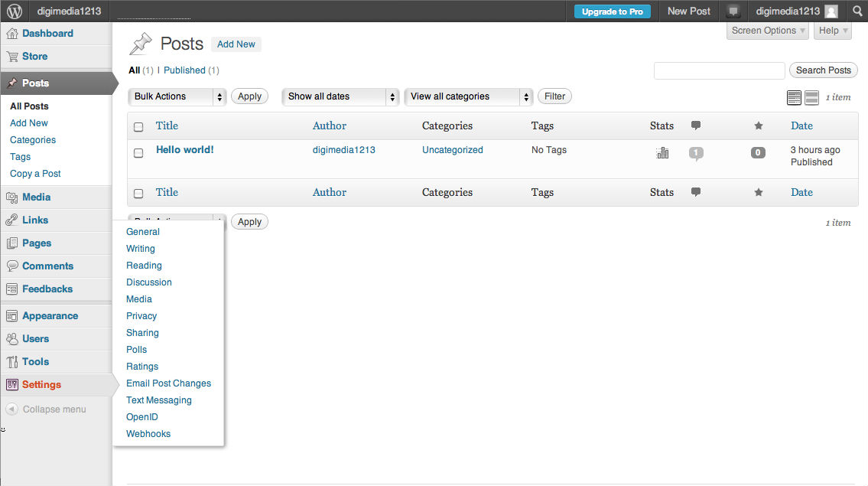Click the search posts input field

[719, 71]
